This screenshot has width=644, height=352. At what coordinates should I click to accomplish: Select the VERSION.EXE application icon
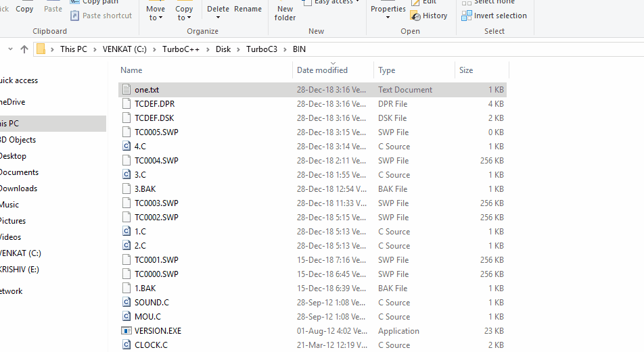(126, 331)
